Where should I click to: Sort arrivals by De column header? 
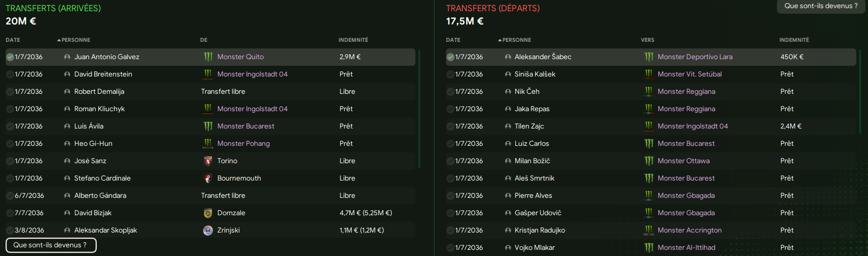pos(204,40)
